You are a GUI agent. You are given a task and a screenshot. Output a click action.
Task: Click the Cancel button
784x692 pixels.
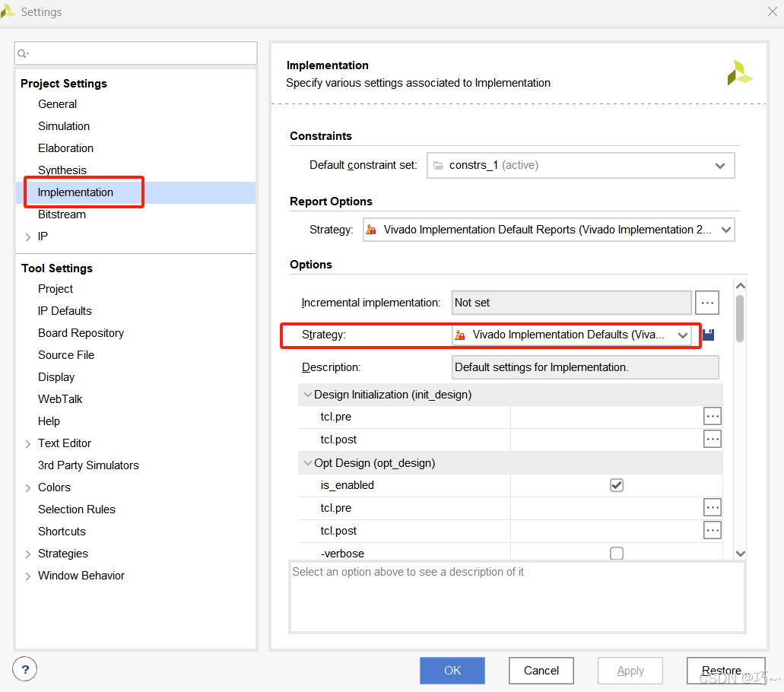(x=541, y=671)
